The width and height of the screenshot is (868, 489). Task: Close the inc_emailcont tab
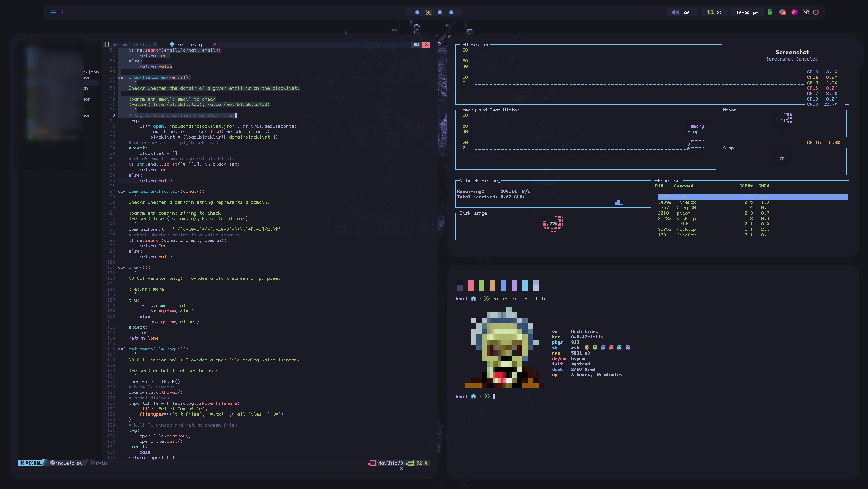coord(155,44)
